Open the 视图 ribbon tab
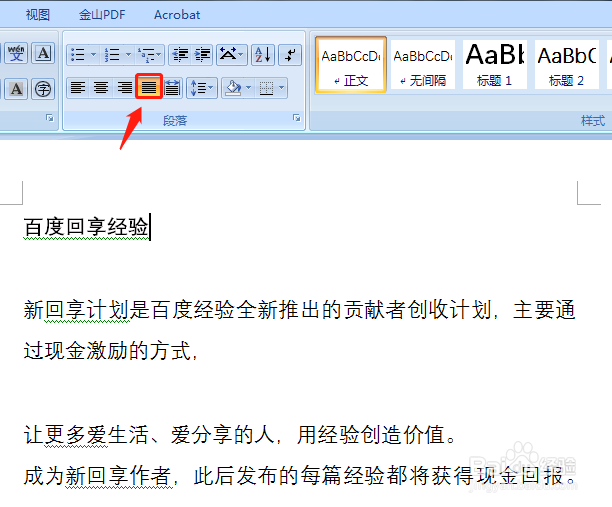This screenshot has height=507, width=612. tap(37, 15)
